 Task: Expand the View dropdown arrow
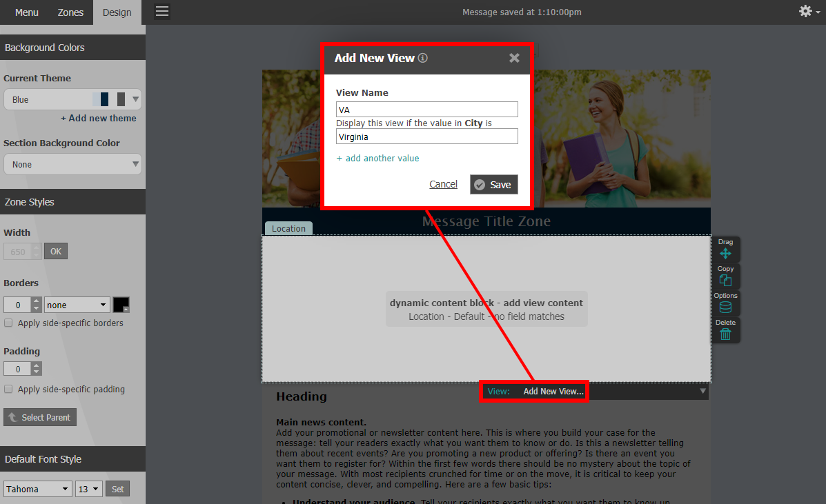[702, 391]
